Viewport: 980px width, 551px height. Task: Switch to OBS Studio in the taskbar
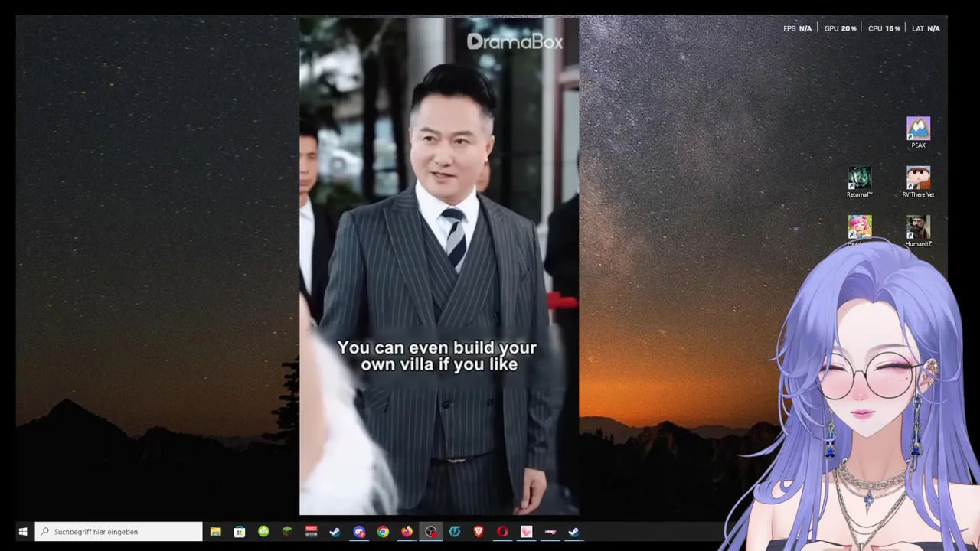click(x=431, y=532)
